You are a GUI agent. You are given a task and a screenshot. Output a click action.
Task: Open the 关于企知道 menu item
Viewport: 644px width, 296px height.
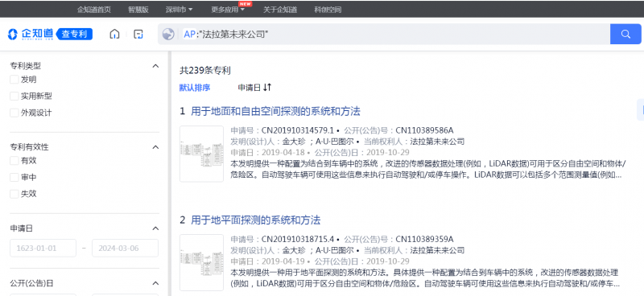coord(280,10)
